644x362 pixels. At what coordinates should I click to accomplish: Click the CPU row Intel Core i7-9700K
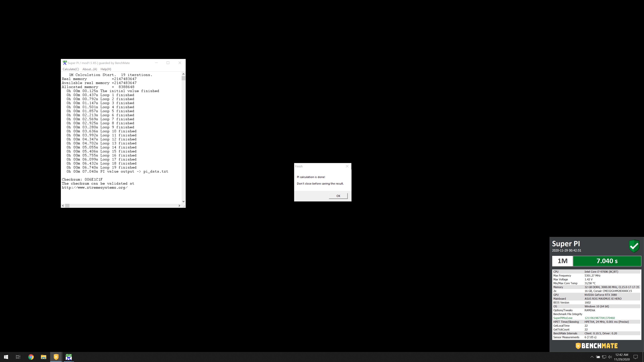point(597,272)
